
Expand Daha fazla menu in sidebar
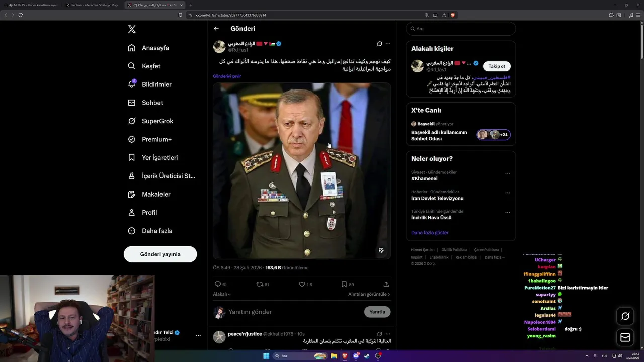coord(150,231)
